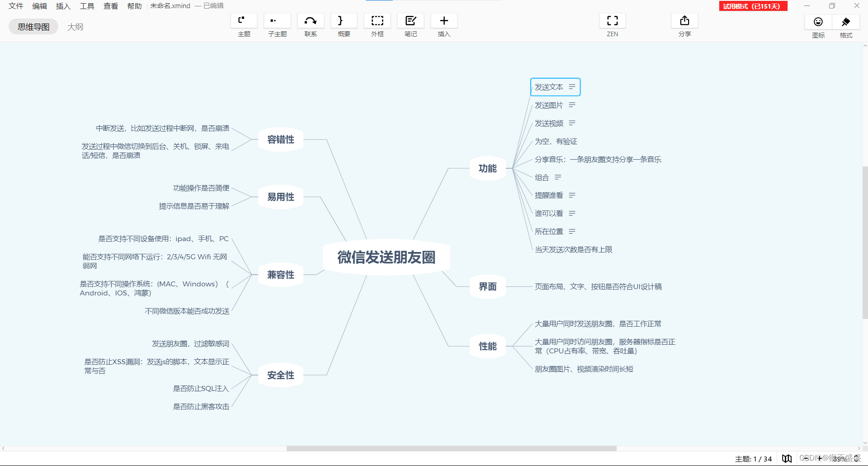Select the 安全性 branch topic

281,375
